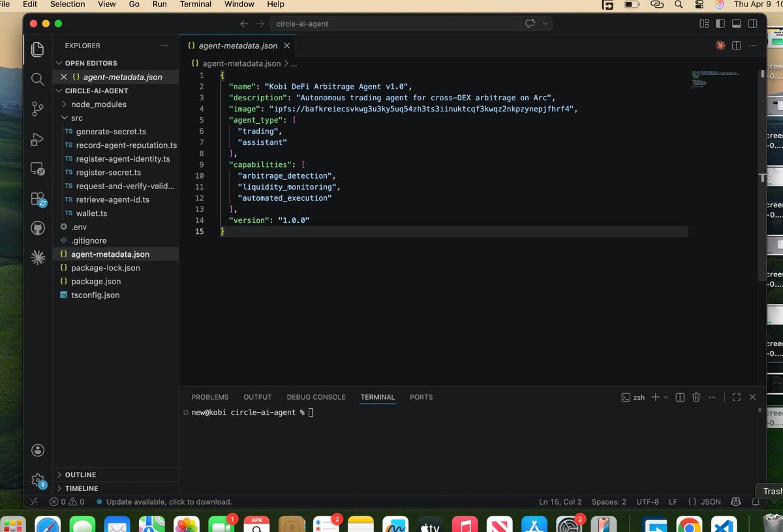783x532 pixels.
Task: Open the Manage gear icon
Action: [x=38, y=481]
